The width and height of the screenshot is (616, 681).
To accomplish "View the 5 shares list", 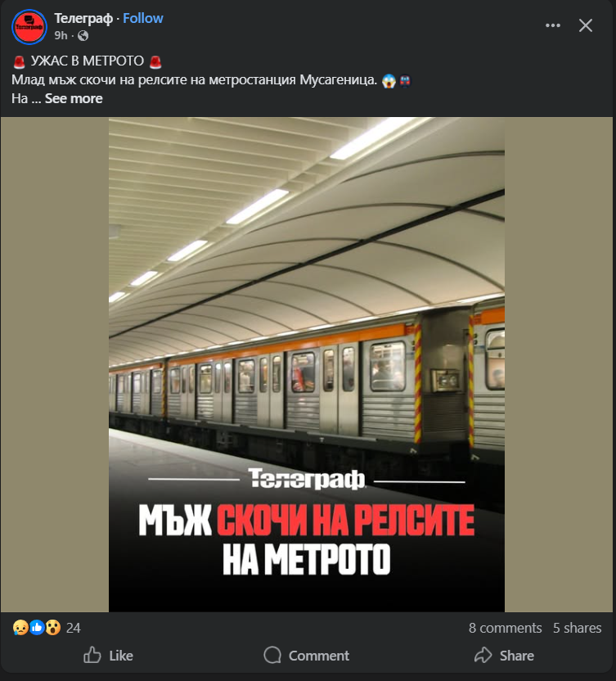I will point(577,628).
